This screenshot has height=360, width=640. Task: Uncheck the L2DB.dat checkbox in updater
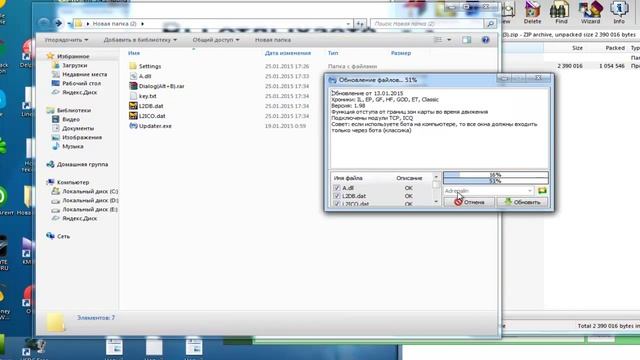point(337,196)
